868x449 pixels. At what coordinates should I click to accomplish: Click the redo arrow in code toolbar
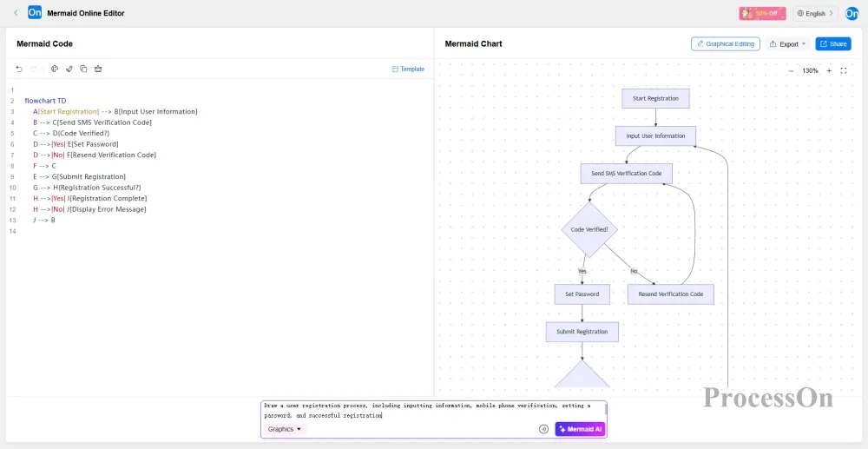click(x=35, y=69)
